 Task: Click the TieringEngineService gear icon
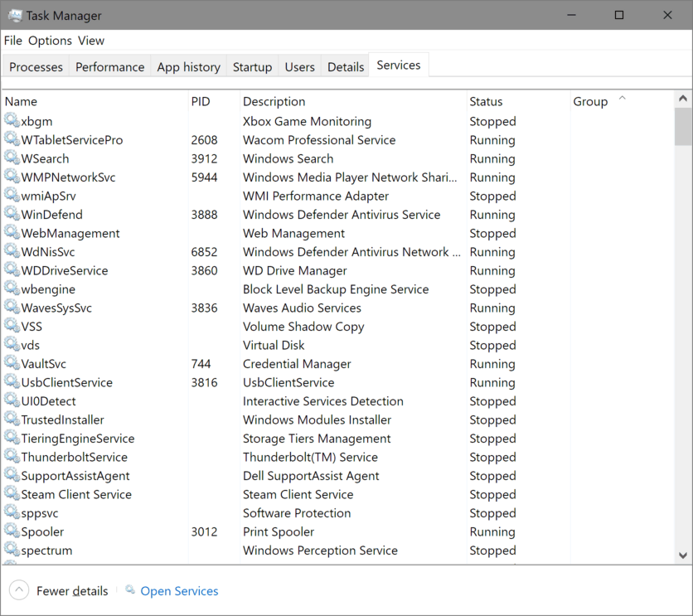(x=12, y=438)
